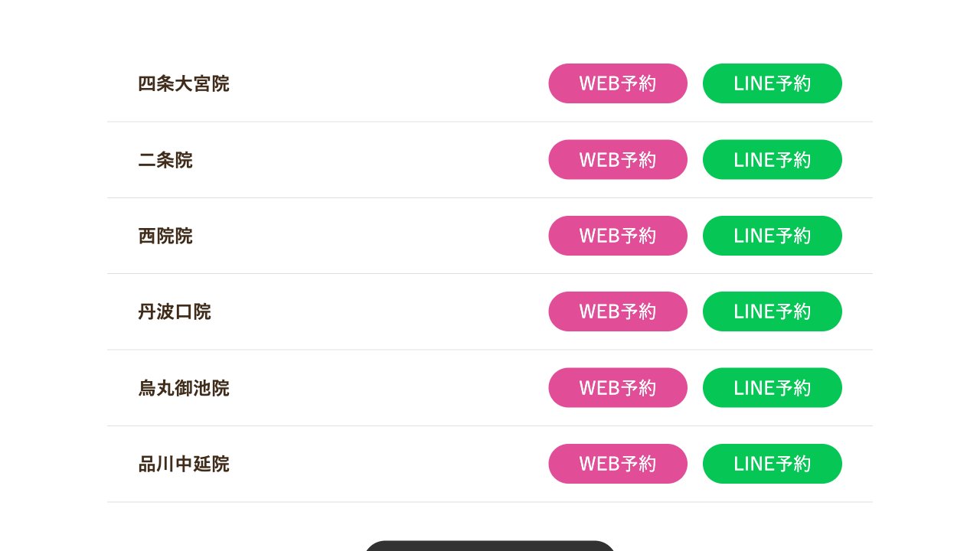Click WEB予約 for 四条大宮院
The height and width of the screenshot is (551, 980).
coord(617,83)
